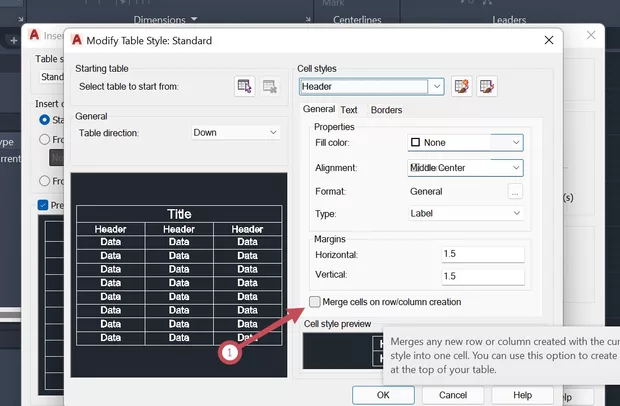Expand the Header cell styles dropdown
Image resolution: width=620 pixels, height=406 pixels.
click(x=436, y=87)
